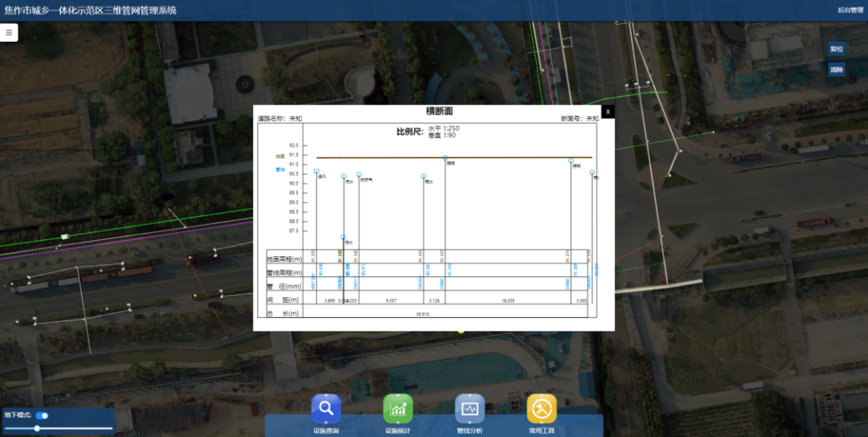Click the underground transparency slider handle
The image size is (868, 437).
click(37, 429)
